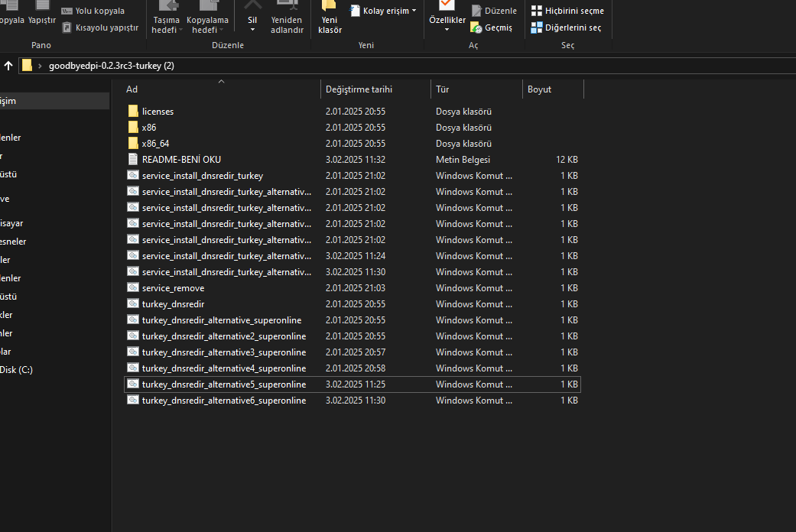Expand the Sil dropdown arrow
Viewport: 796px width, 532px height.
[x=252, y=30]
